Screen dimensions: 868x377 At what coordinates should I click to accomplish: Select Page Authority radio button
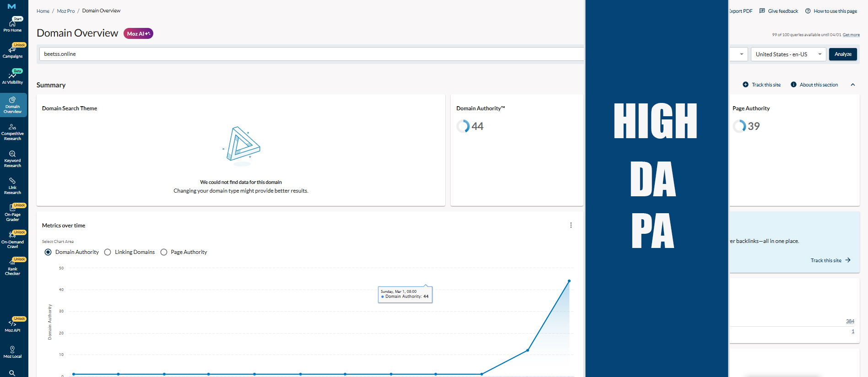[164, 252]
